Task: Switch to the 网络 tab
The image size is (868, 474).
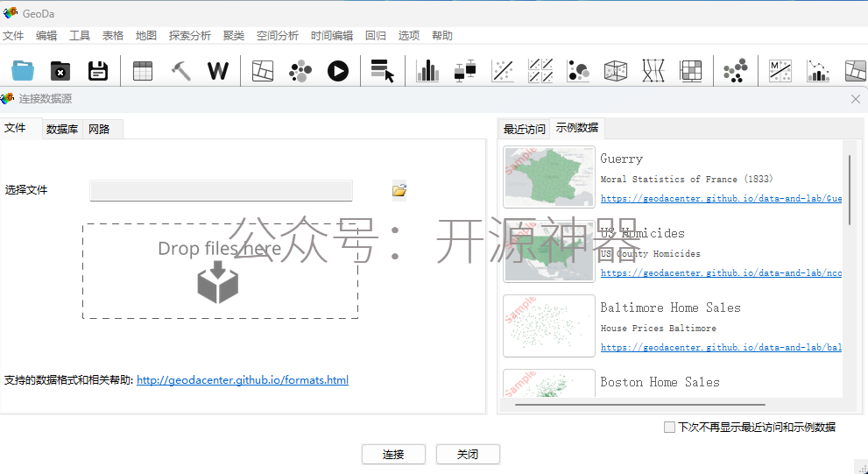Action: click(102, 129)
